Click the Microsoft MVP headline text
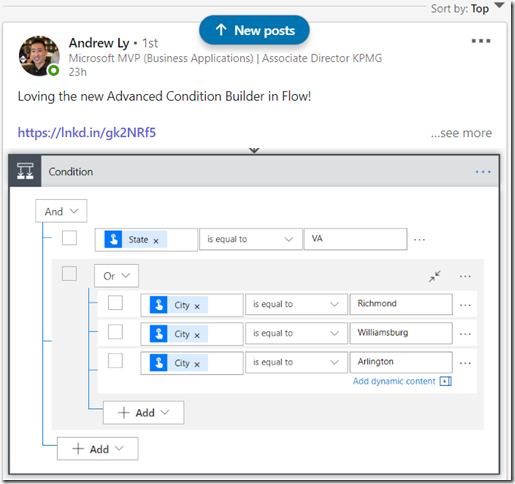The height and width of the screenshot is (484, 515). tap(225, 58)
